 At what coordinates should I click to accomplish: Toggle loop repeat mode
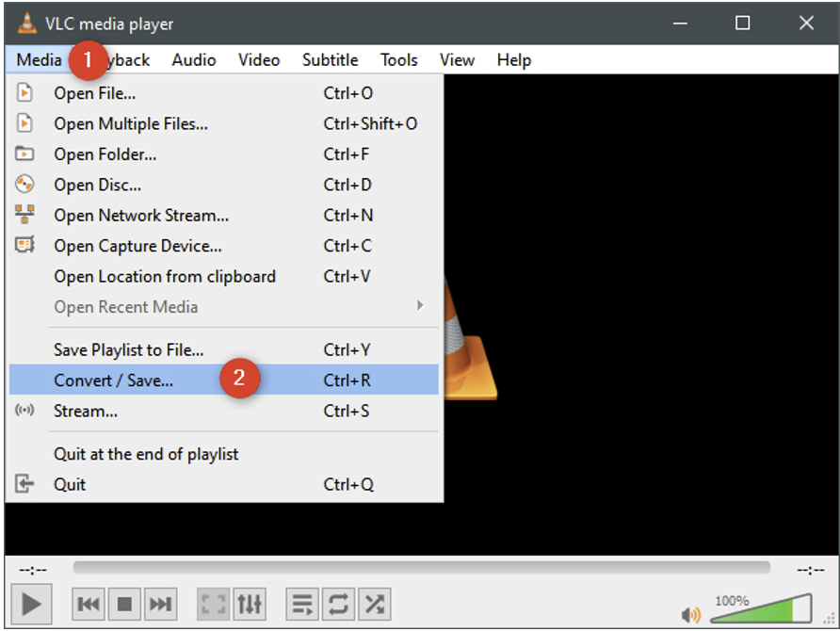pos(339,605)
